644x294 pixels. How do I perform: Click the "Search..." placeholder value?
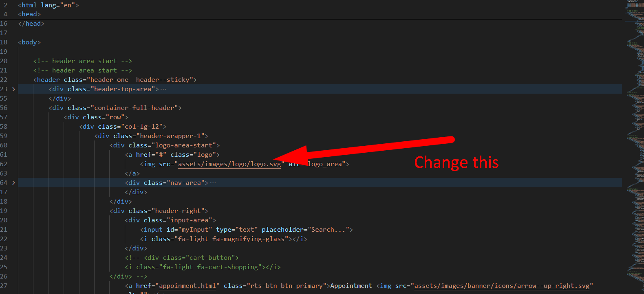pyautogui.click(x=328, y=230)
